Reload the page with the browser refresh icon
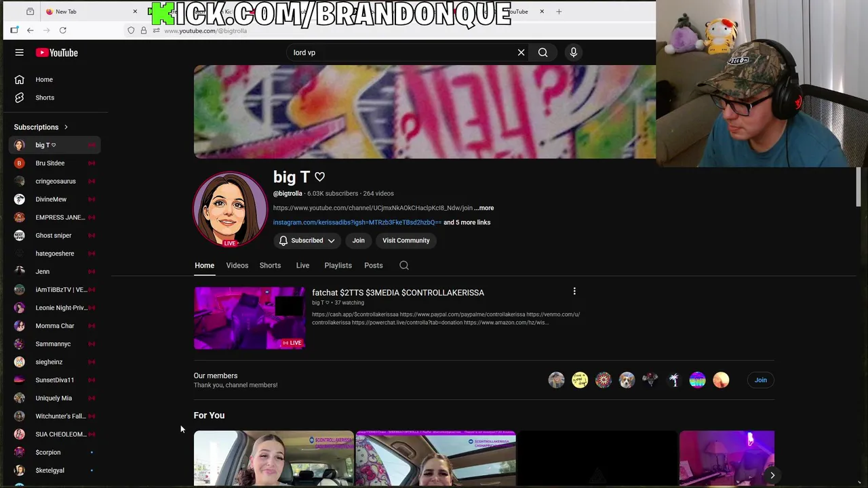Screen dimensions: 868x488 [x=62, y=30]
